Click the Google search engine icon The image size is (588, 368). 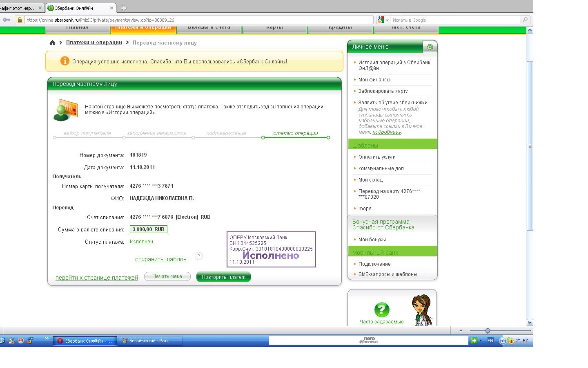pyautogui.click(x=381, y=20)
